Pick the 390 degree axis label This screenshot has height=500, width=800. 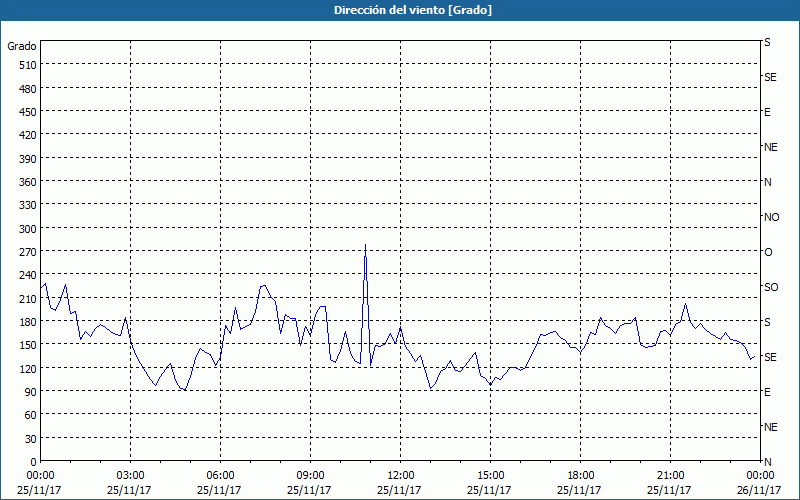click(28, 159)
